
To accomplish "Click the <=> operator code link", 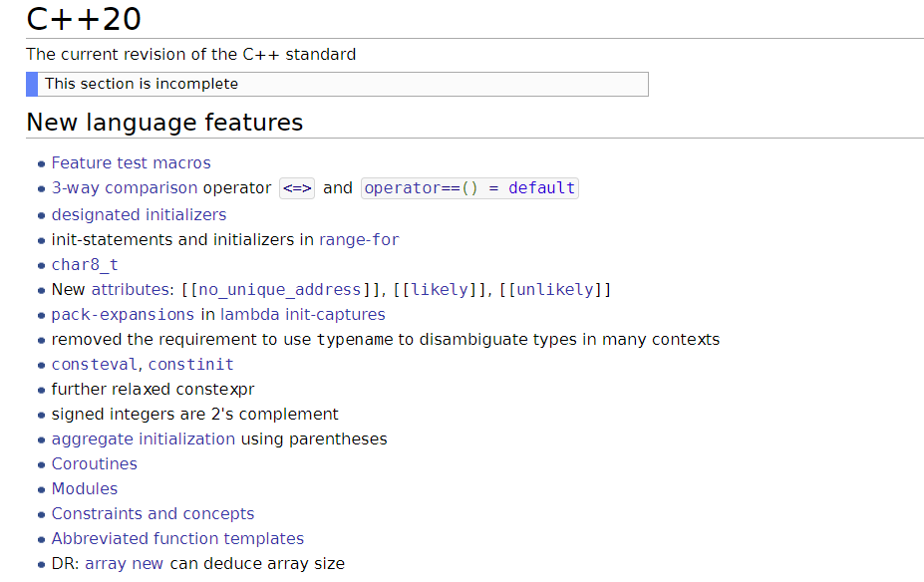I will 297,188.
